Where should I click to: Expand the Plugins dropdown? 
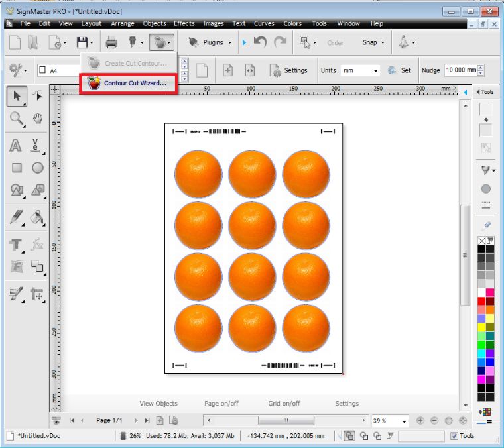[212, 42]
